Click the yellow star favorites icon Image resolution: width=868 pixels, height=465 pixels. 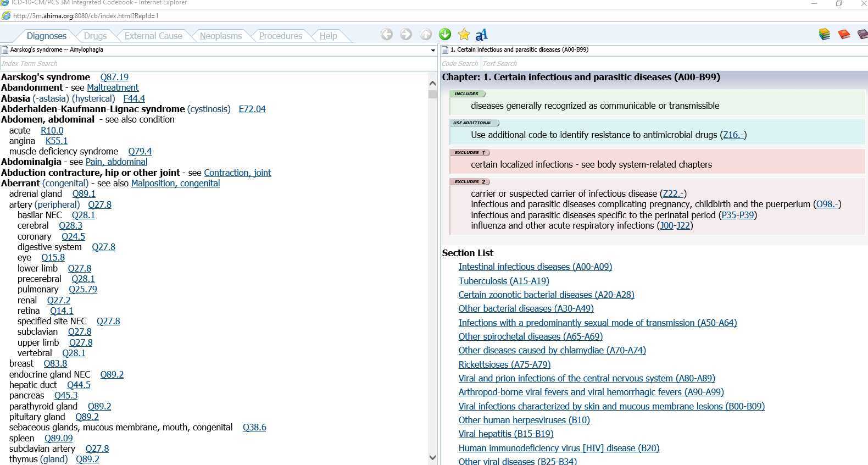[464, 35]
